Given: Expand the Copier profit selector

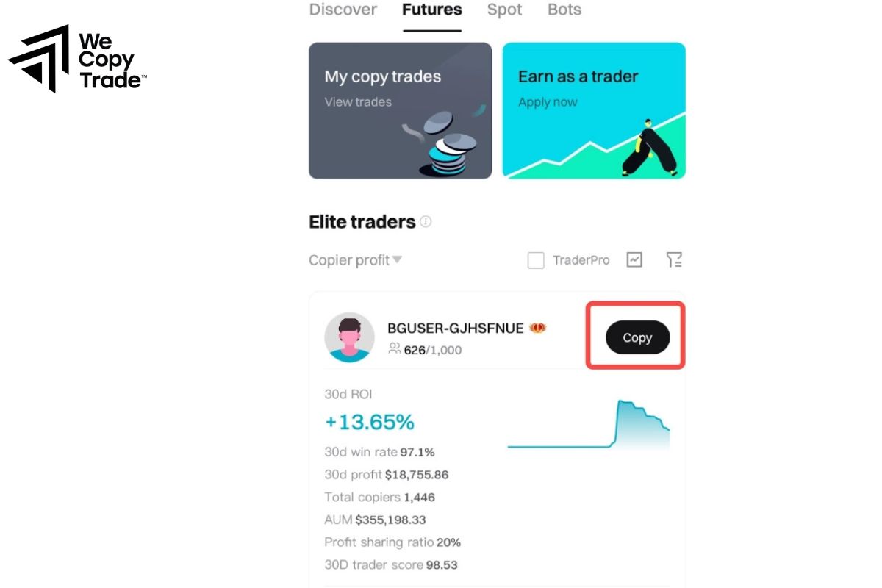Looking at the screenshot, I should point(356,259).
